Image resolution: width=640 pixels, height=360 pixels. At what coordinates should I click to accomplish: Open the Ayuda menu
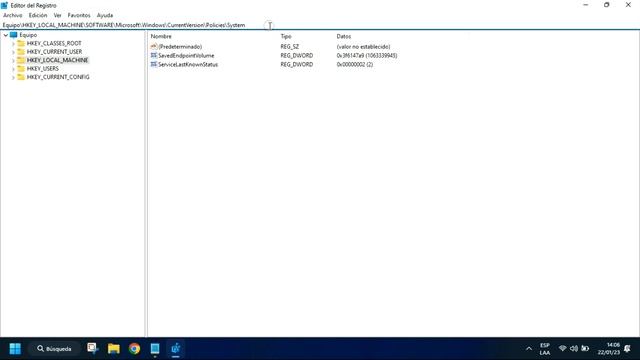coord(104,15)
